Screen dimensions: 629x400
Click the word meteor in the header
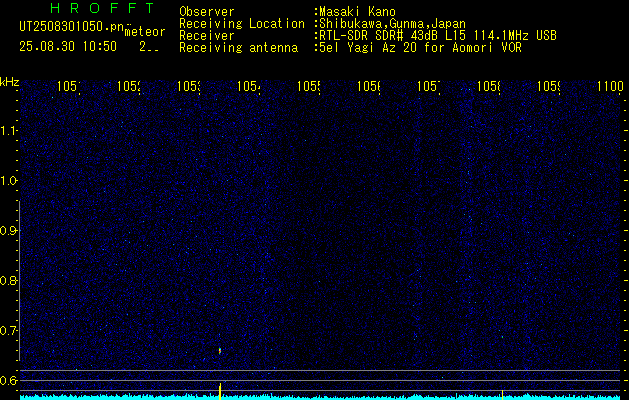tap(145, 32)
